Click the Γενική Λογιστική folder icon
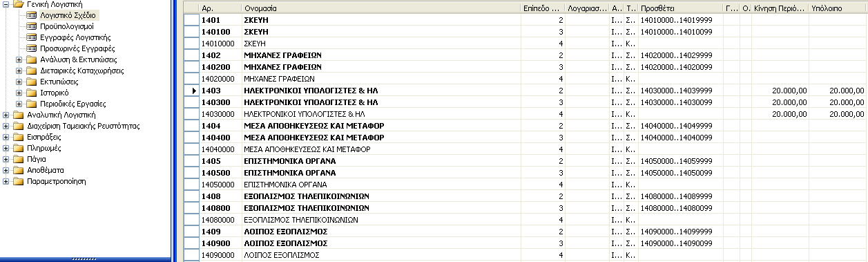868x262 pixels. point(19,4)
